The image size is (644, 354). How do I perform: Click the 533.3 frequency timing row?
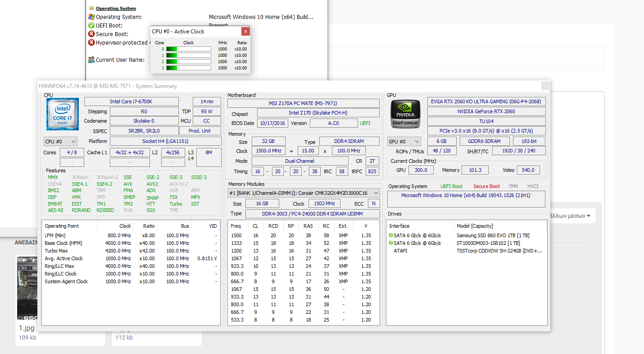[x=304, y=320]
